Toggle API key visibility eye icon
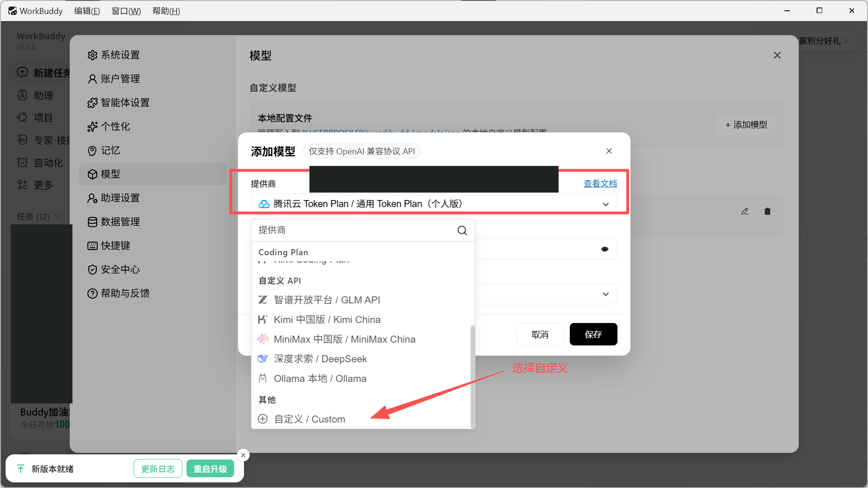The height and width of the screenshot is (488, 868). click(605, 249)
